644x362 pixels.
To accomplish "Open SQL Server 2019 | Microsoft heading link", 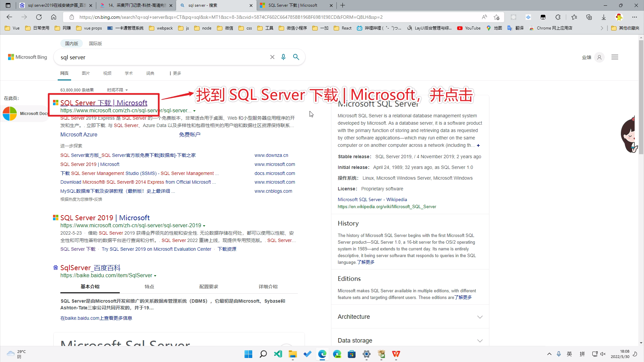I will coord(105,218).
